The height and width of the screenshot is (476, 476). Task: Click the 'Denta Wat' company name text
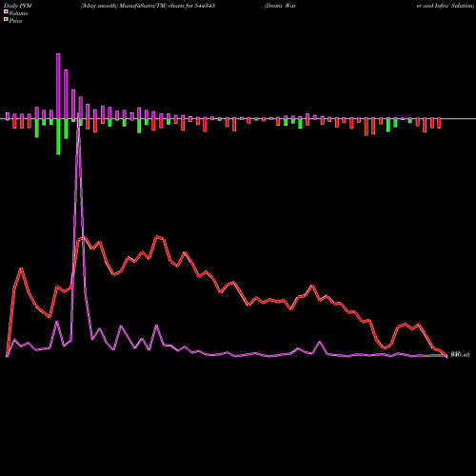[280, 6]
